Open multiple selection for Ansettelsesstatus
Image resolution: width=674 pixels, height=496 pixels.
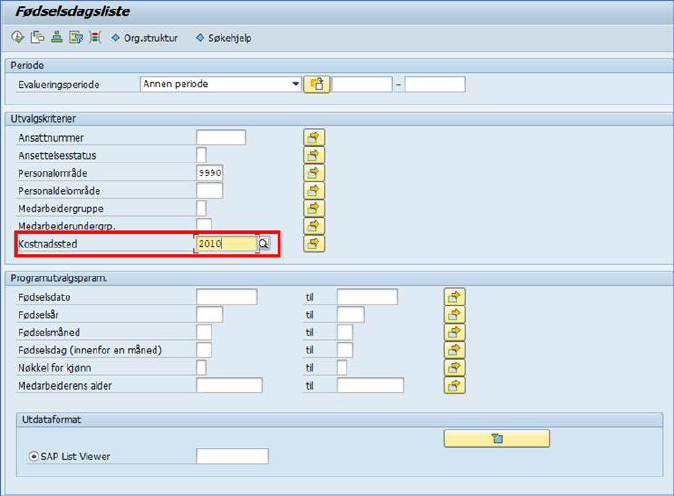tap(314, 155)
